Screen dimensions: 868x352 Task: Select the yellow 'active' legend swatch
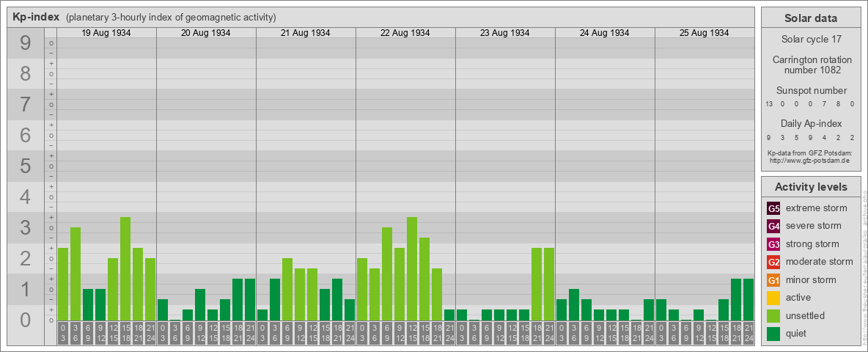pyautogui.click(x=773, y=298)
